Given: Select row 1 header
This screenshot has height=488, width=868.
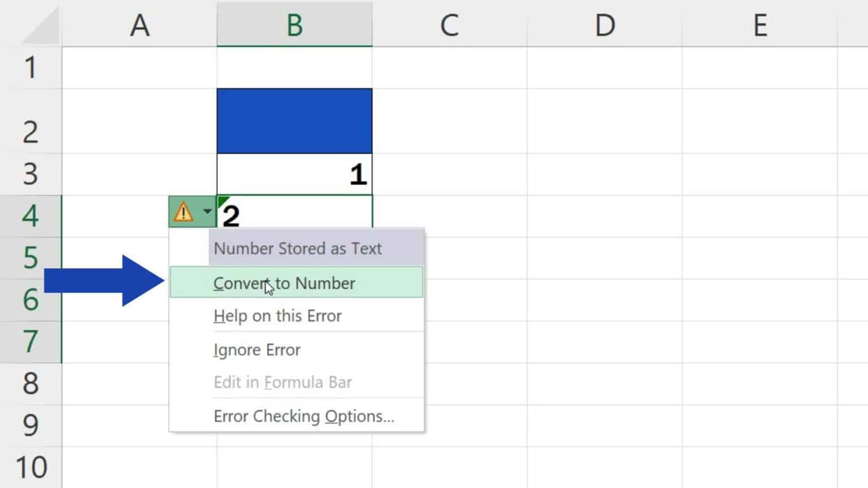Looking at the screenshot, I should [31, 67].
